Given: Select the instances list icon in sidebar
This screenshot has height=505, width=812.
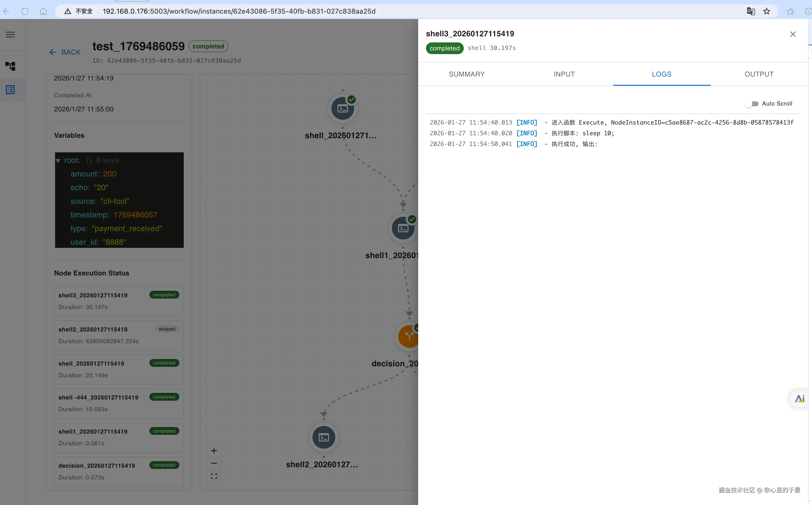Looking at the screenshot, I should click(x=10, y=89).
